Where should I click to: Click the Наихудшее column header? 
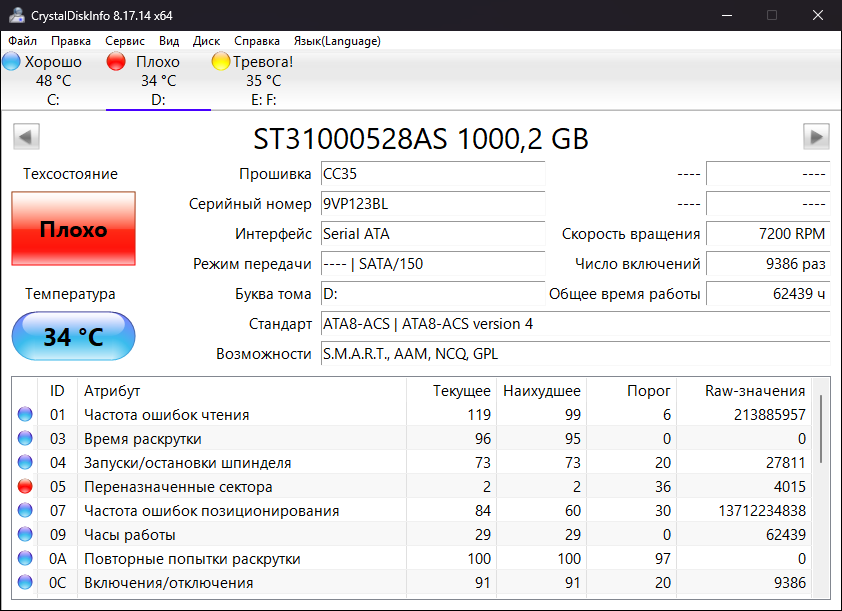coord(542,390)
